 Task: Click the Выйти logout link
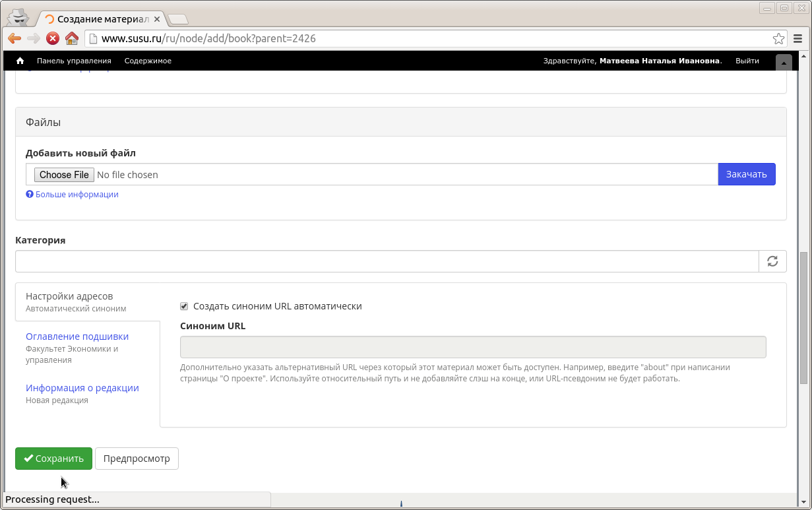[x=747, y=61]
